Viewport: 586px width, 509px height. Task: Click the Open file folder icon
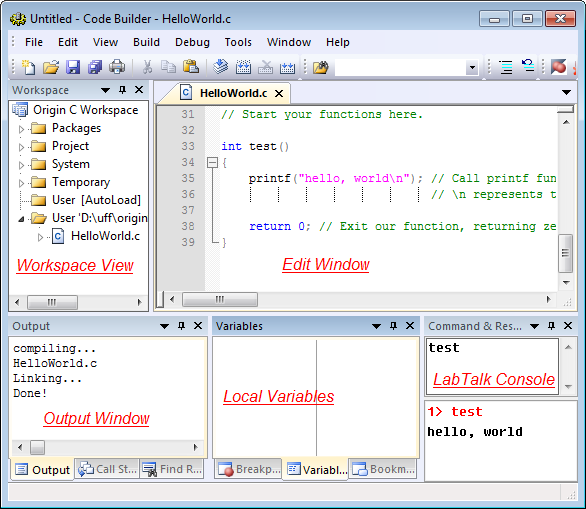(x=51, y=67)
